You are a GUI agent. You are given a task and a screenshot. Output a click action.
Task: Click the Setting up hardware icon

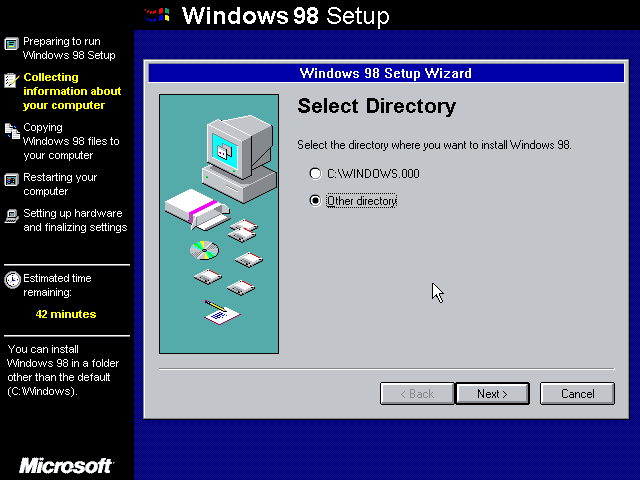pyautogui.click(x=11, y=216)
